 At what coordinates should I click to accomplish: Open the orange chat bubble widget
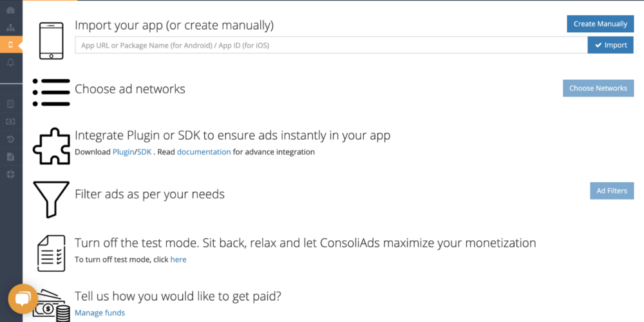pos(23,299)
